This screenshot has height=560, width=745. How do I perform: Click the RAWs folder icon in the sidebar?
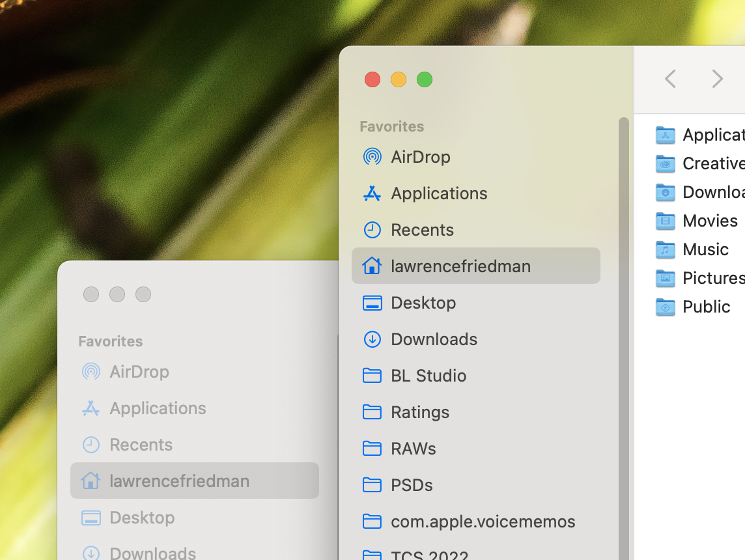[372, 449]
